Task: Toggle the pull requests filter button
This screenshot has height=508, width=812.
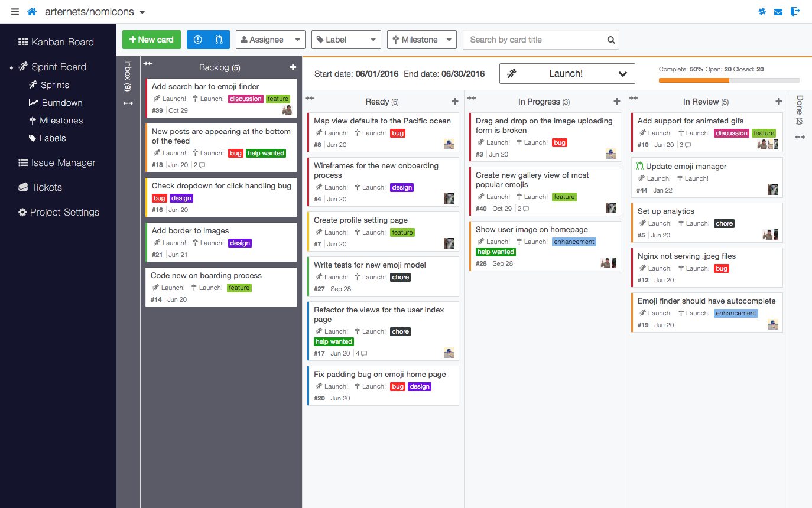Action: pos(219,40)
